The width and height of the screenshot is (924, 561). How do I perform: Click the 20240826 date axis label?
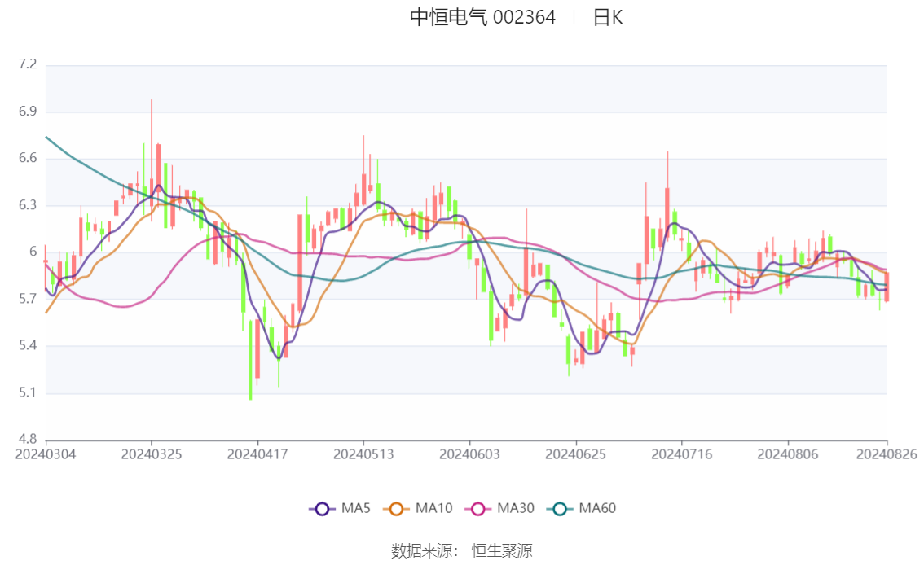(887, 454)
